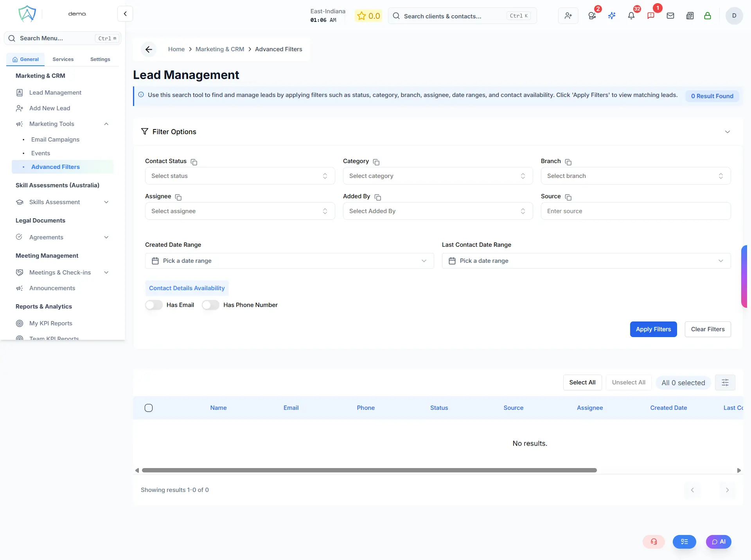Open the Select status dropdown
Image resolution: width=751 pixels, height=560 pixels.
tap(240, 176)
